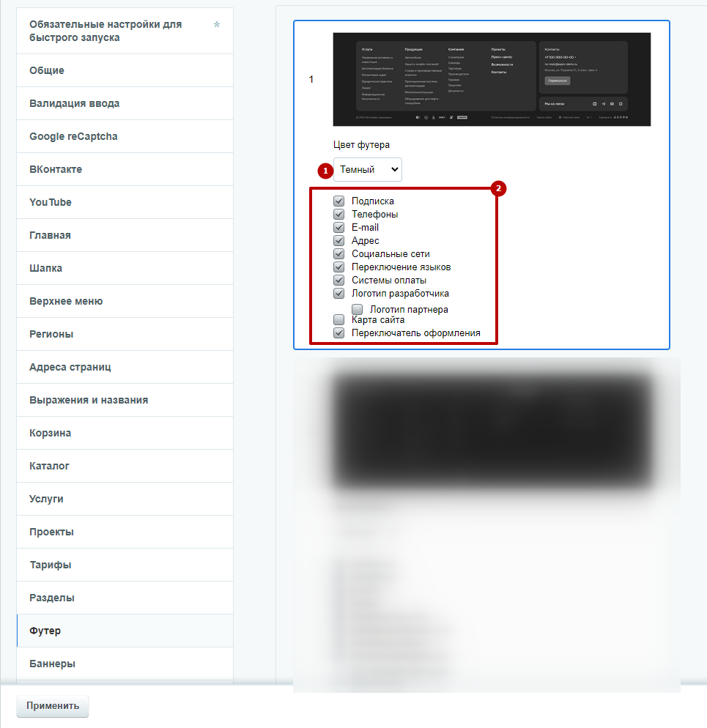This screenshot has height=728, width=707.
Task: Select the Google reCaptcha tab
Action: point(125,136)
